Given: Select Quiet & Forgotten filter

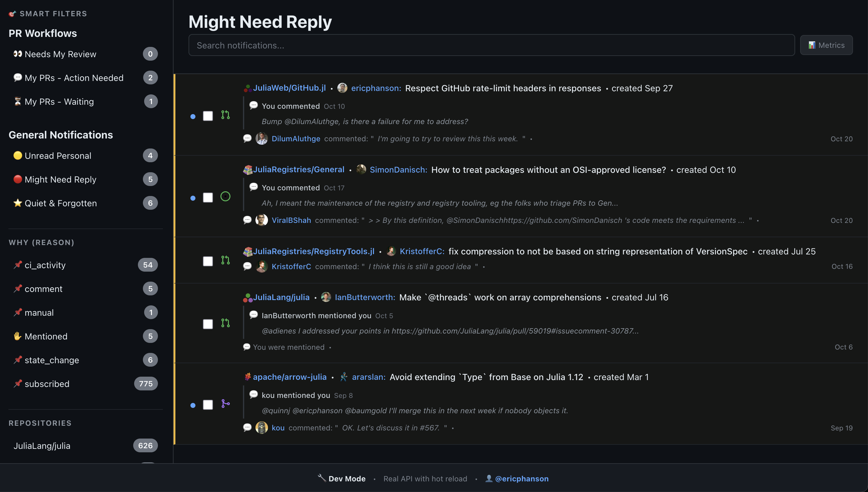Looking at the screenshot, I should click(x=61, y=203).
